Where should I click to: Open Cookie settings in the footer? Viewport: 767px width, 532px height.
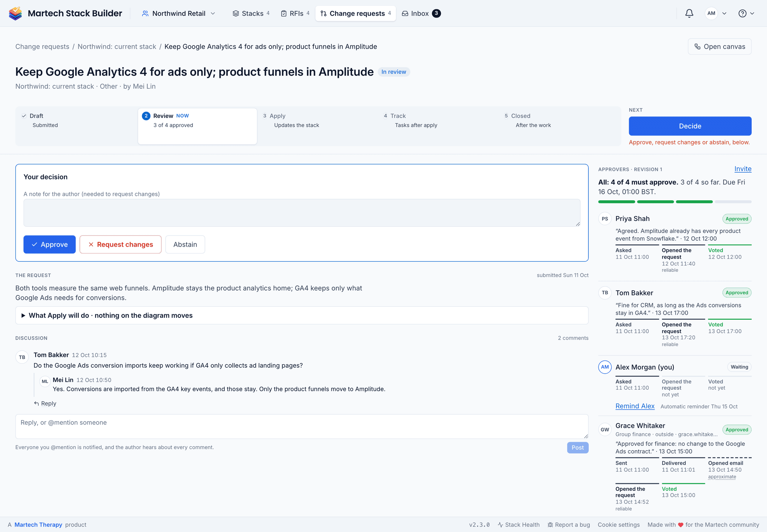click(619, 525)
